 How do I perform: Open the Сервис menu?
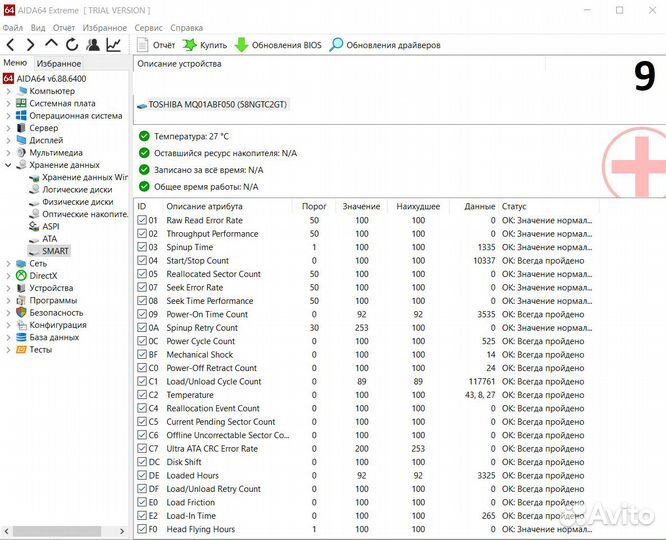(x=149, y=28)
